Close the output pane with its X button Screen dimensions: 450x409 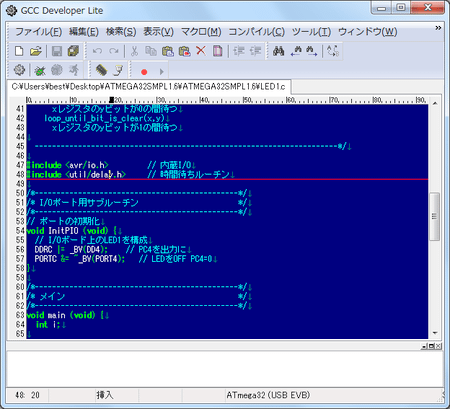tap(439, 346)
